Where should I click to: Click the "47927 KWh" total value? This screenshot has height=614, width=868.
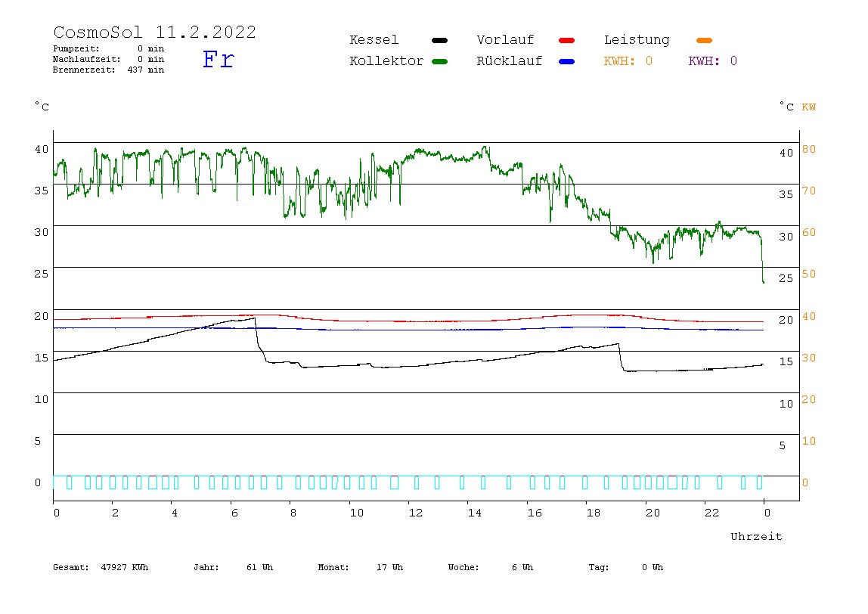125,567
